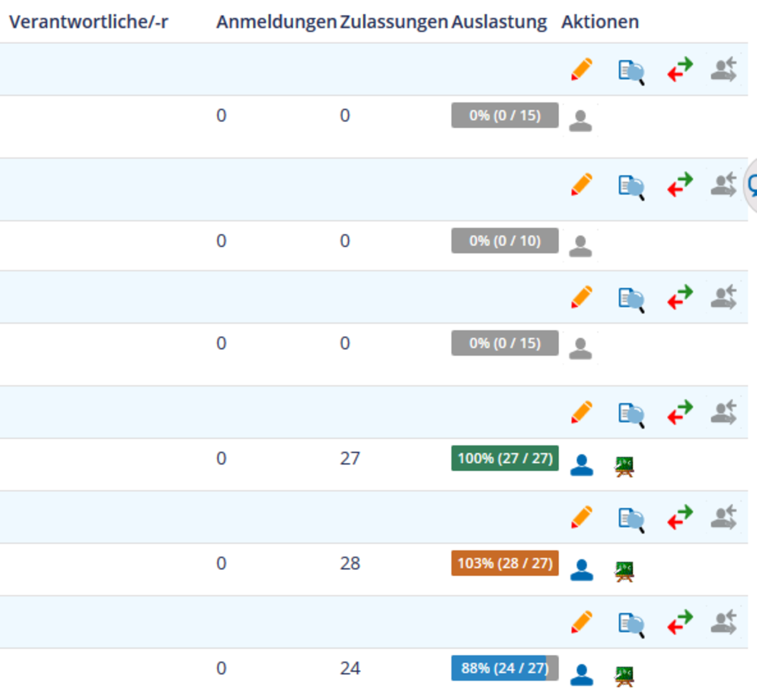Open magnifier preview above the second 0% (0 / 15) row
This screenshot has width=757, height=700.
click(x=631, y=300)
